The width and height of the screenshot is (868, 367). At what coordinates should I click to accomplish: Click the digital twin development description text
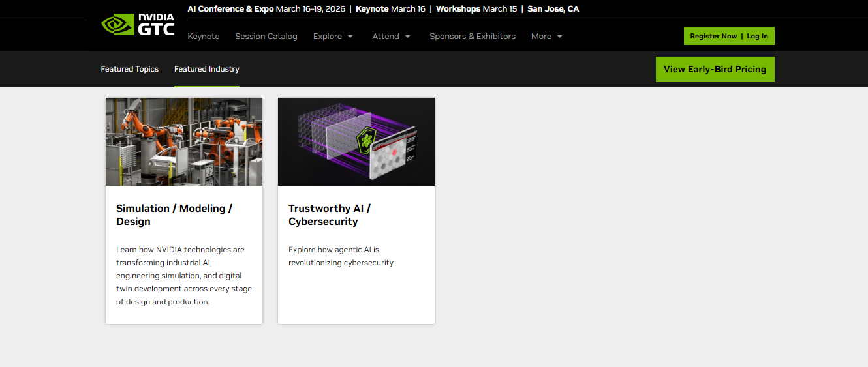[x=184, y=276]
